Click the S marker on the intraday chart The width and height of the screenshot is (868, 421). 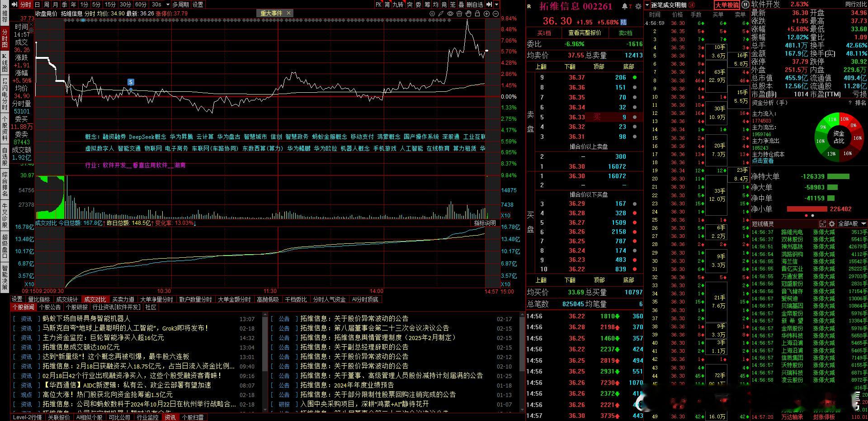click(131, 82)
